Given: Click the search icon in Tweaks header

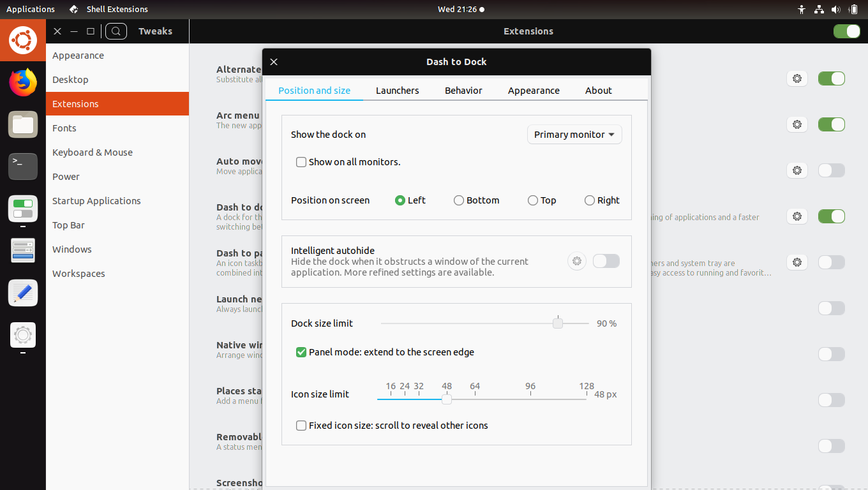Looking at the screenshot, I should [x=116, y=31].
